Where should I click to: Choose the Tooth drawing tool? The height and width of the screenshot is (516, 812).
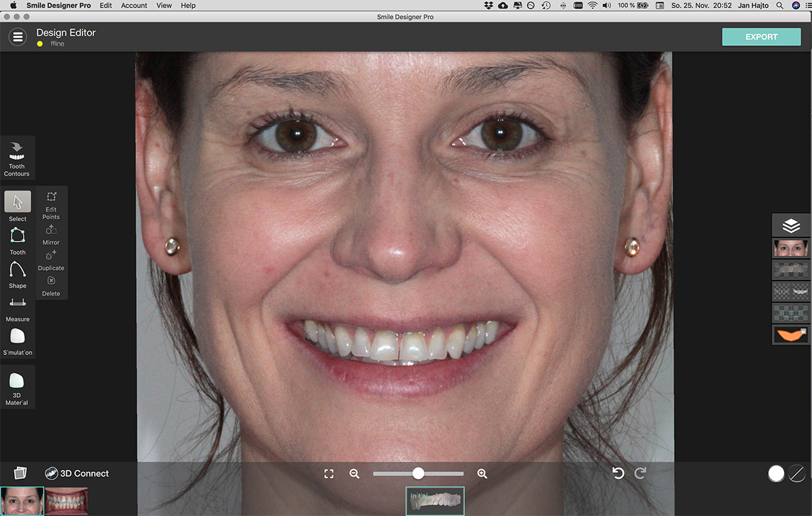tap(18, 241)
